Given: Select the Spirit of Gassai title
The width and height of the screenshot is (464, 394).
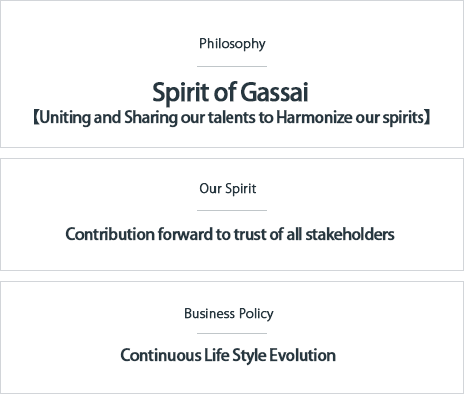Looking at the screenshot, I should pos(230,92).
